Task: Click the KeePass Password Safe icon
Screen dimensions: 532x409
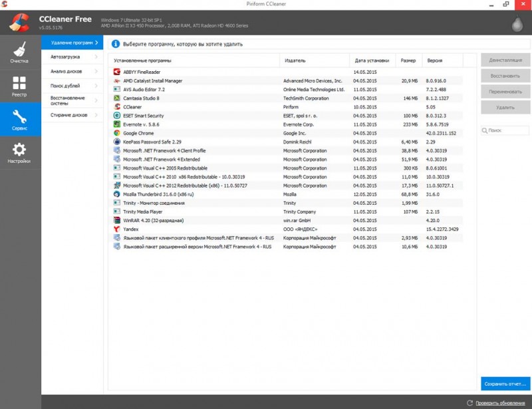Action: [x=117, y=142]
